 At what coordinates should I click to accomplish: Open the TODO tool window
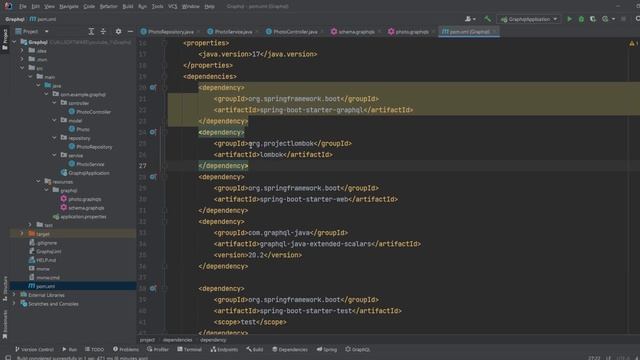(x=94, y=349)
